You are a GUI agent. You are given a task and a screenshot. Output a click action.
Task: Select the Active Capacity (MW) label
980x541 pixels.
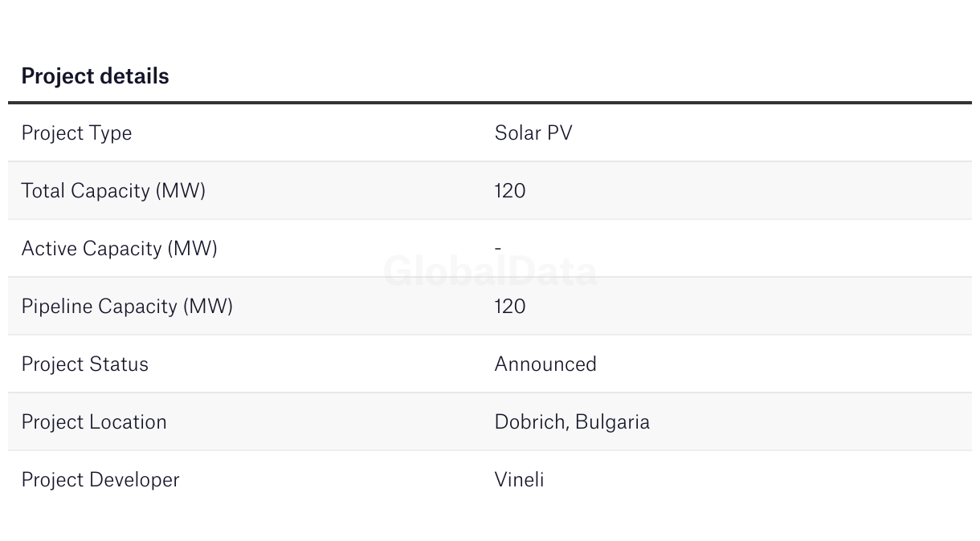click(x=119, y=249)
